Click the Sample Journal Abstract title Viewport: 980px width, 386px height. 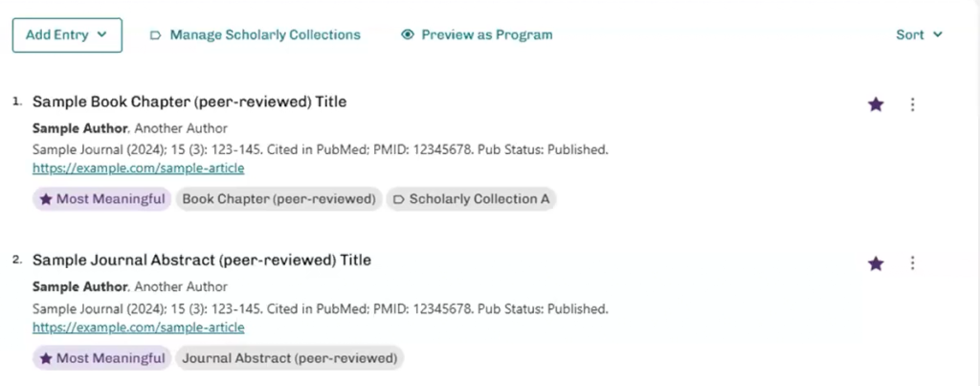[202, 260]
